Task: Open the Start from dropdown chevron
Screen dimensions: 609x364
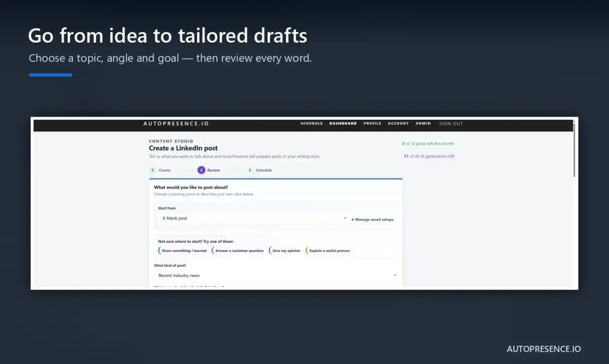Action: (345, 218)
